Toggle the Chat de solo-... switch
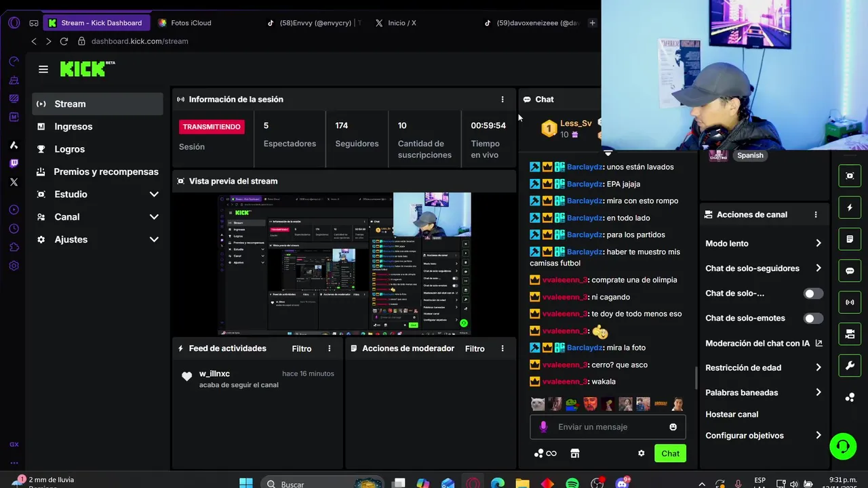Viewport: 868px width, 488px height. point(813,293)
